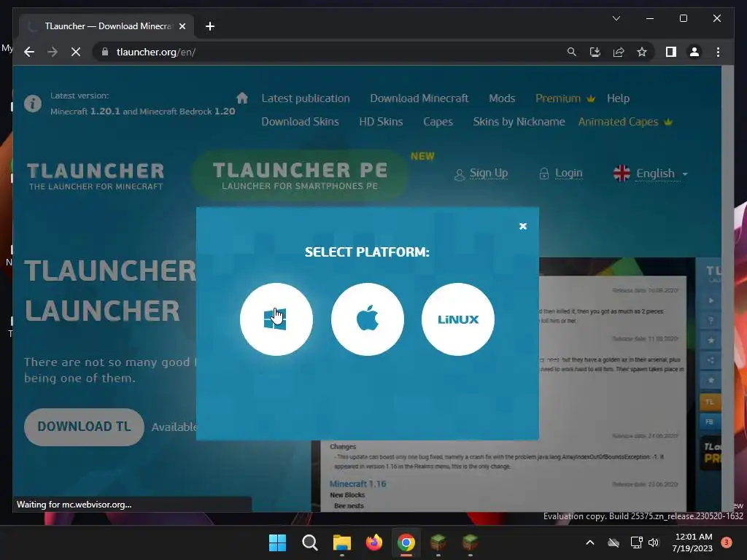This screenshot has width=747, height=560.
Task: Bookmark this page with the star
Action: coord(642,52)
